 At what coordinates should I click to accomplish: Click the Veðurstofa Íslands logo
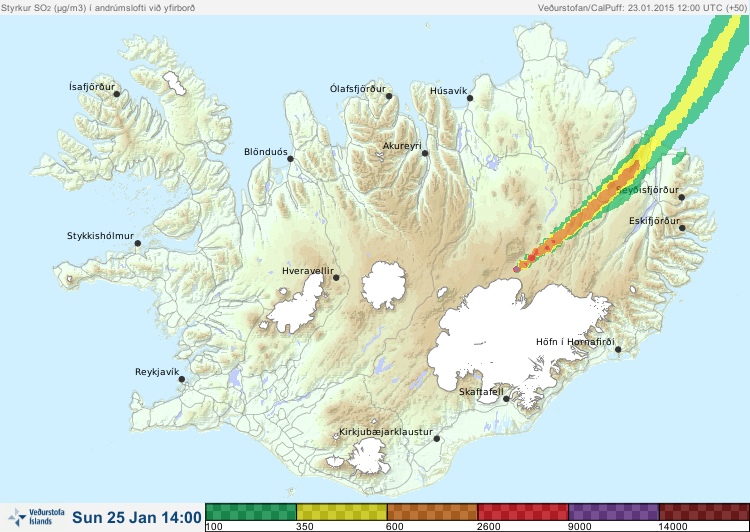(36, 517)
